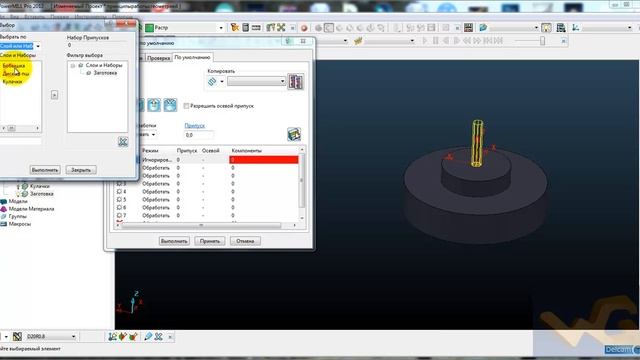Open the D20R0.8 tool dropdown
The image size is (640, 360).
pos(73,337)
